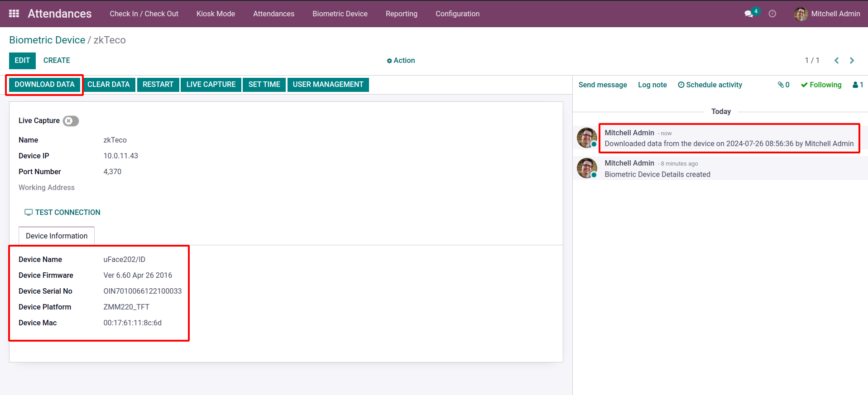Click the Device Platform value 'ZMM220_TFT'
Viewport: 868px width, 395px height.
pyautogui.click(x=126, y=307)
